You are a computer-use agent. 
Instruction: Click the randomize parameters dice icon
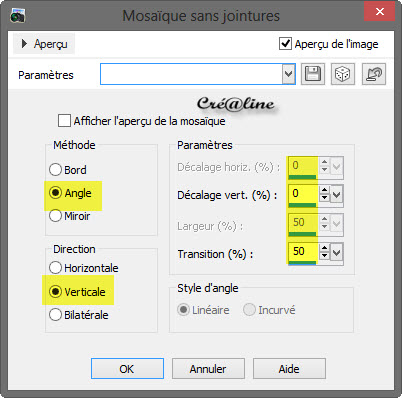(x=343, y=74)
